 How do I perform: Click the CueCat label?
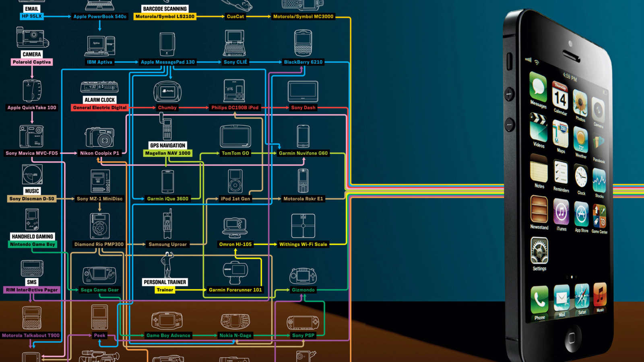click(x=235, y=16)
